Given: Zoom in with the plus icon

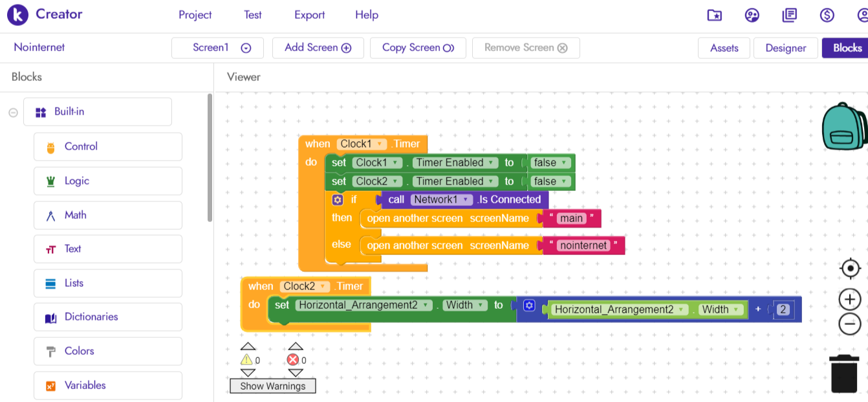Looking at the screenshot, I should point(850,300).
